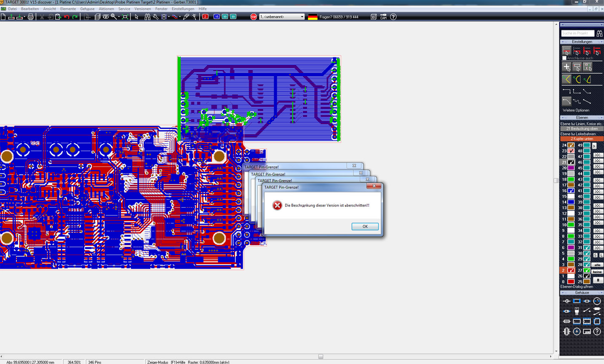Screen dimensions: 604x364
Task: Toggle visibility of layer 23
Action: pos(571,151)
